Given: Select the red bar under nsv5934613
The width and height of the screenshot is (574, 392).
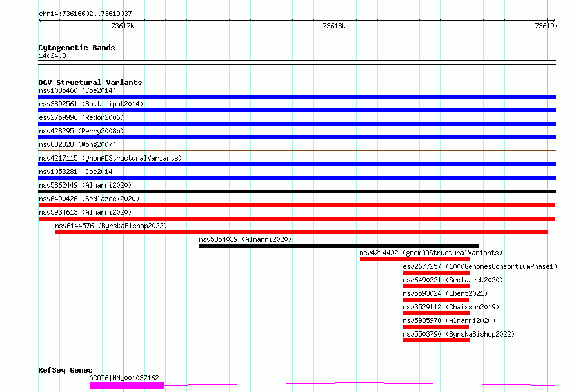Looking at the screenshot, I should coord(297,219).
